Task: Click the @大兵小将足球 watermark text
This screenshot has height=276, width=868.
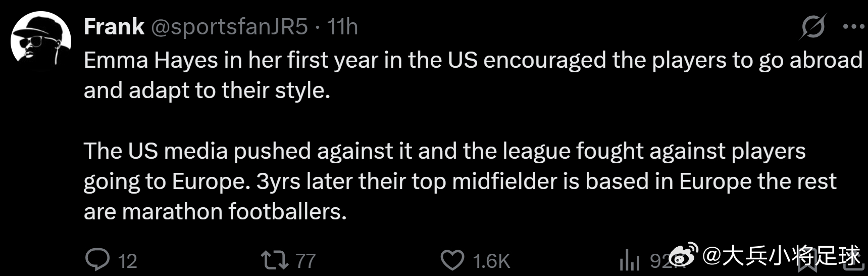Action: pyautogui.click(x=781, y=255)
